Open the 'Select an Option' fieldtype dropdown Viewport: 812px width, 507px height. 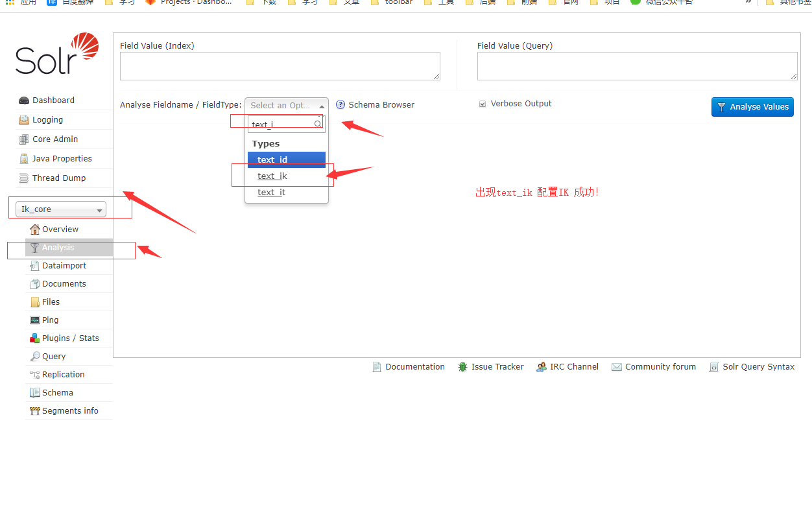pyautogui.click(x=287, y=106)
